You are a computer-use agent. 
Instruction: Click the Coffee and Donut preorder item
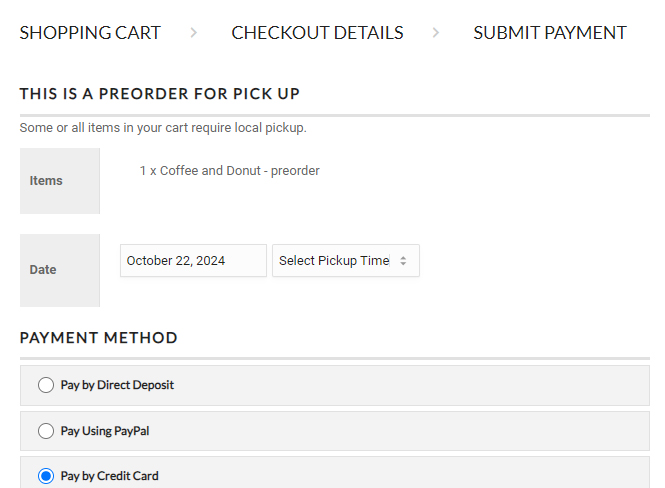(229, 171)
